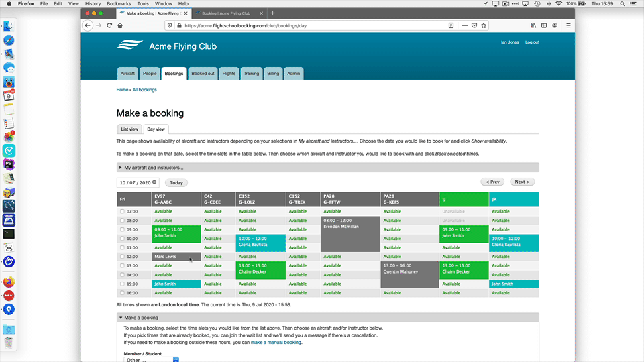644x362 pixels.
Task: Open the Billing tab
Action: click(x=273, y=74)
